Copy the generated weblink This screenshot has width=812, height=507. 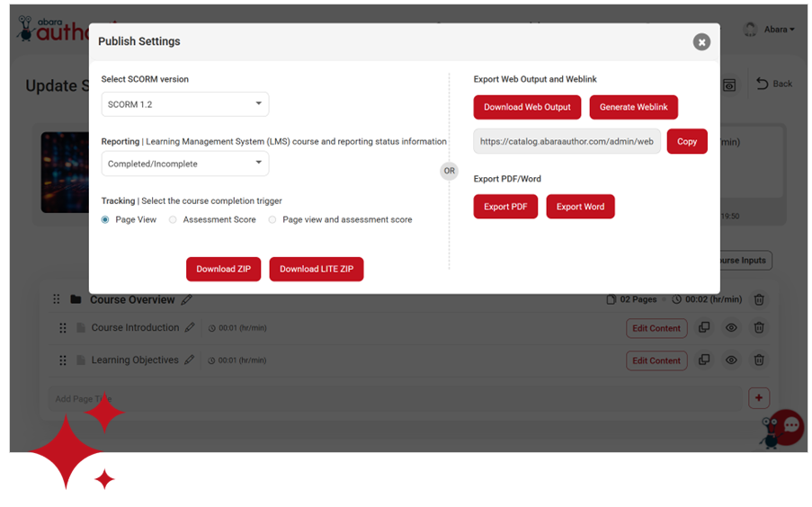click(x=687, y=141)
